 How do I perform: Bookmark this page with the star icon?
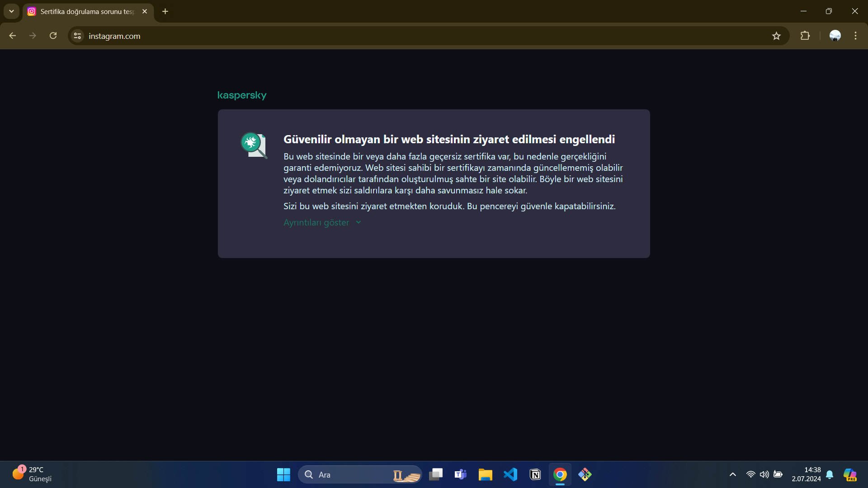pos(776,36)
